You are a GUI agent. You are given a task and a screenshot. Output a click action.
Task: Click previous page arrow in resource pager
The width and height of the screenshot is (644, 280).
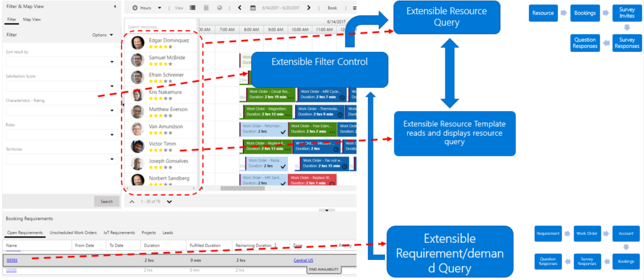(132, 202)
